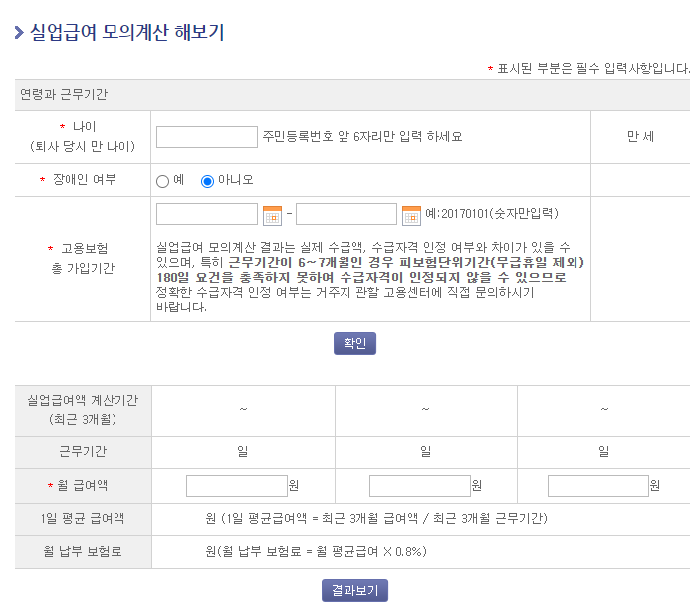Select the 아니오 radio button for 장애인 여부

coord(207,181)
